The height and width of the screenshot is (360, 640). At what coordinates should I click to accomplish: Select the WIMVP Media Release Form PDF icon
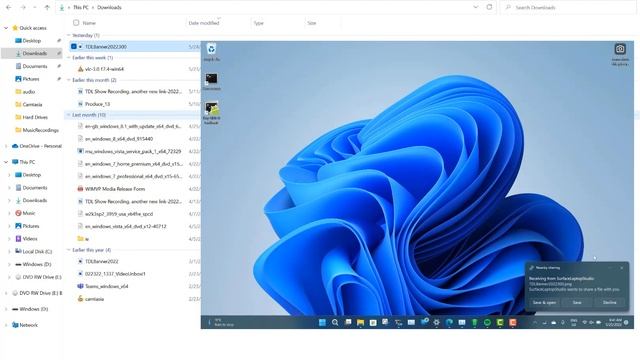pos(80,189)
